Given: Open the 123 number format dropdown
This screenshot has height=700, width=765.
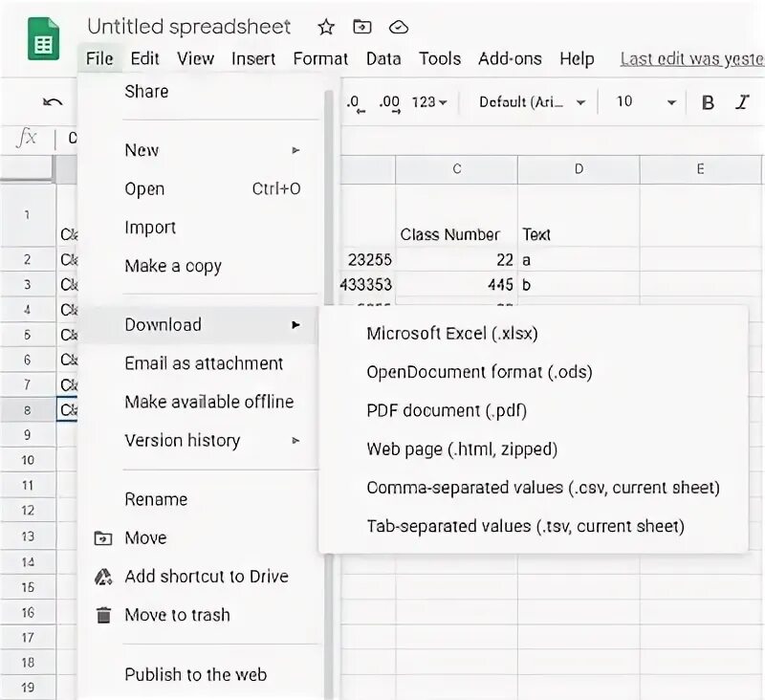Looking at the screenshot, I should pos(429,102).
